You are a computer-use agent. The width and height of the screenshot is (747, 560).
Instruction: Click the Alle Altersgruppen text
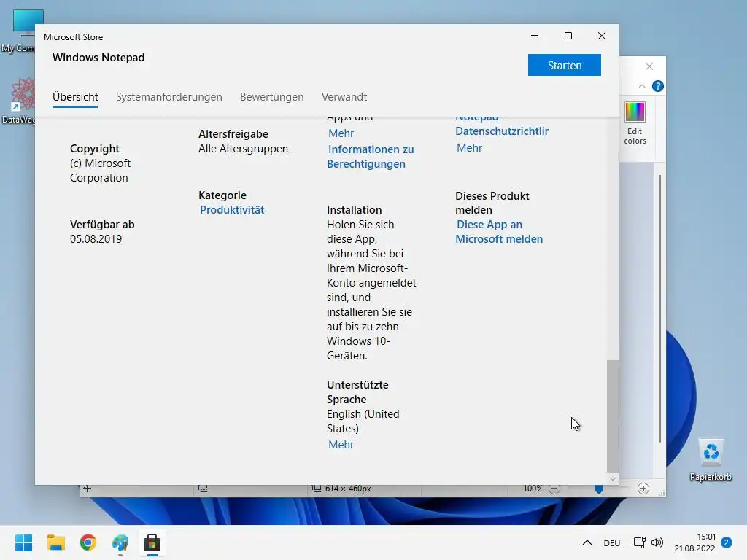pyautogui.click(x=243, y=149)
